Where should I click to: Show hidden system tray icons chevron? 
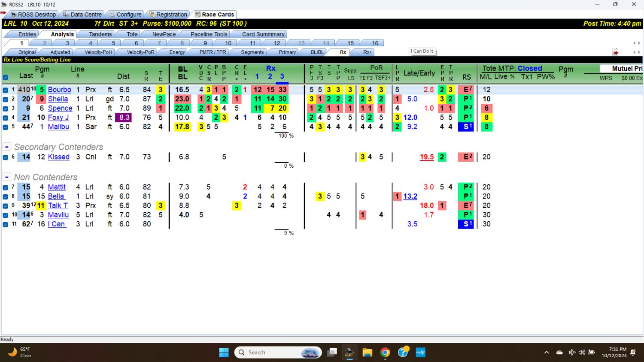[x=546, y=353]
